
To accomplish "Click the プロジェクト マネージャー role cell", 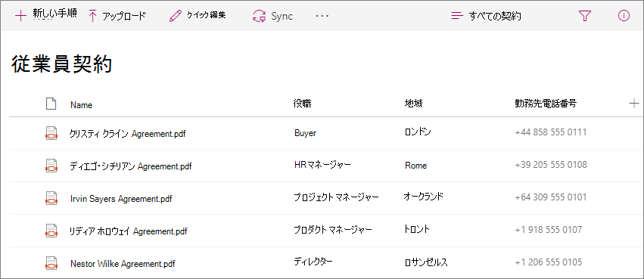I will click(336, 197).
